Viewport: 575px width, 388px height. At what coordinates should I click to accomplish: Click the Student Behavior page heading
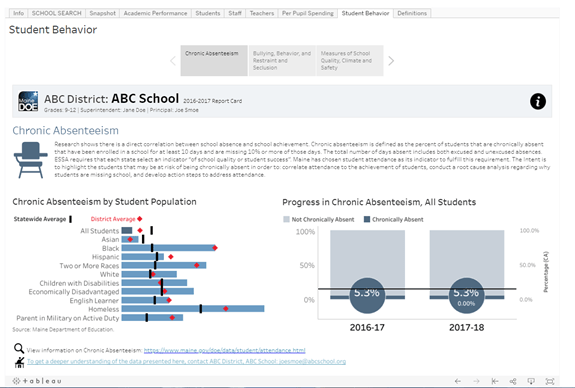[53, 30]
